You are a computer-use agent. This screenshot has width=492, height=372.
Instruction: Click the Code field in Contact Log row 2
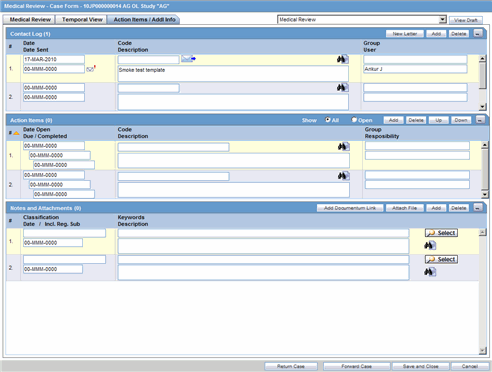click(148, 88)
